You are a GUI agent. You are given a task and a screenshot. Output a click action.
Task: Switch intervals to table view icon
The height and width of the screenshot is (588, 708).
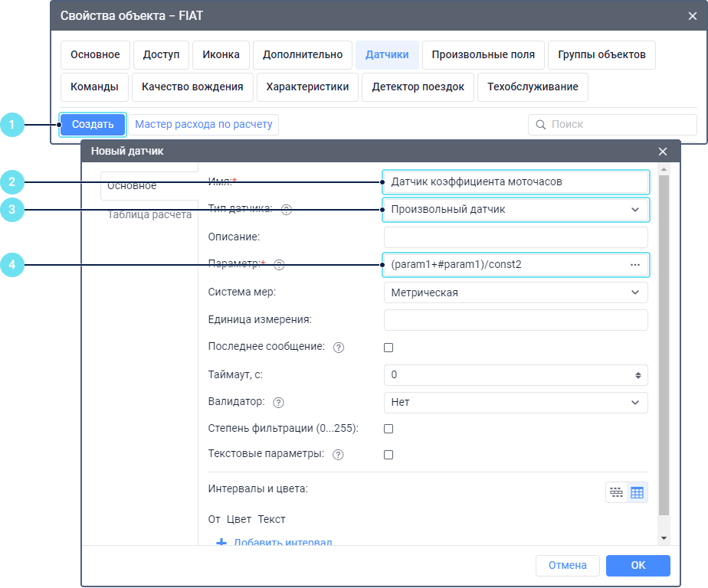(638, 492)
